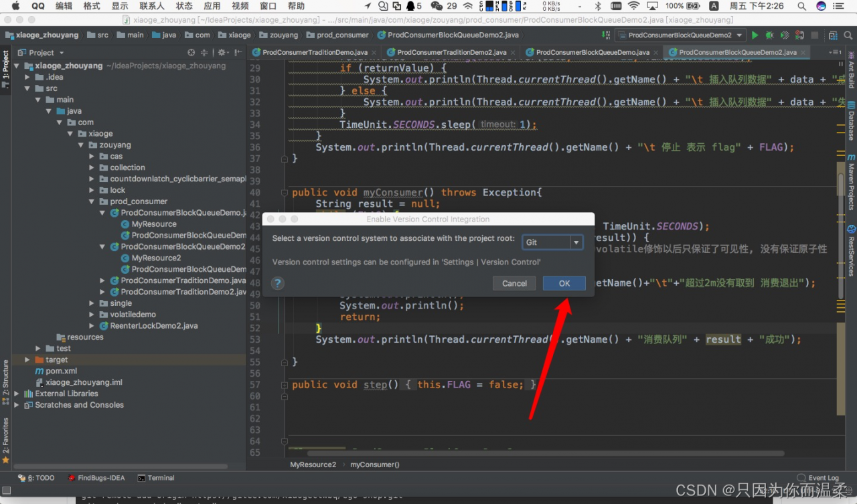The height and width of the screenshot is (504, 857).
Task: Collapse the prod_consumer package
Action: pos(92,201)
